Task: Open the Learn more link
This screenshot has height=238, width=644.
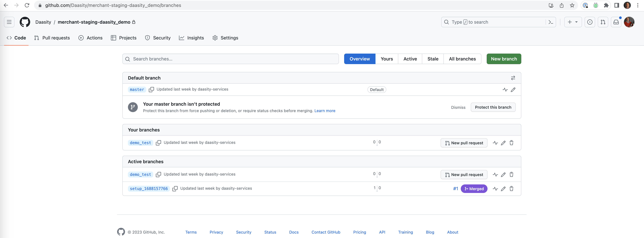Action: [324, 111]
